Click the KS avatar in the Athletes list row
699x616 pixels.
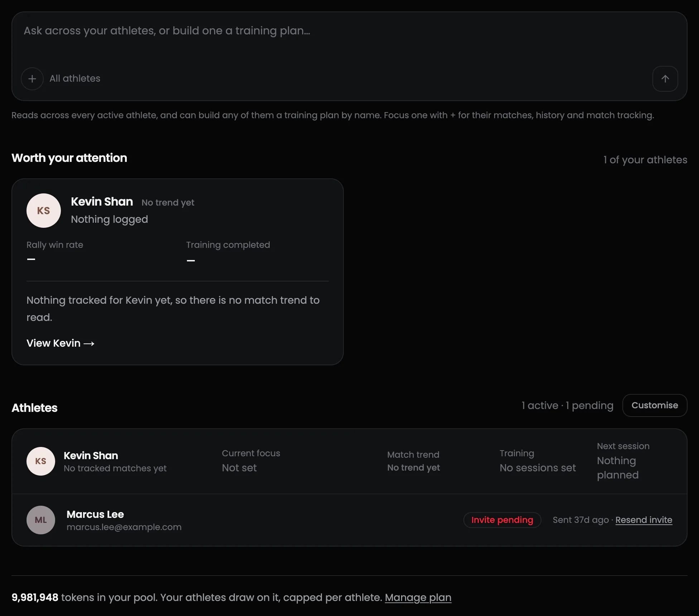click(41, 461)
